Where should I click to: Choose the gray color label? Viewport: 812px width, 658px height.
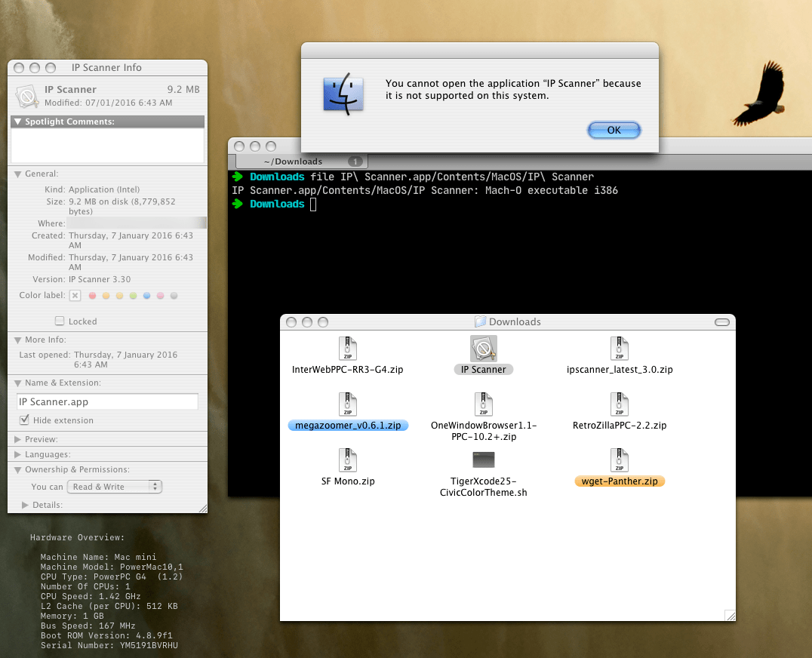(x=174, y=296)
